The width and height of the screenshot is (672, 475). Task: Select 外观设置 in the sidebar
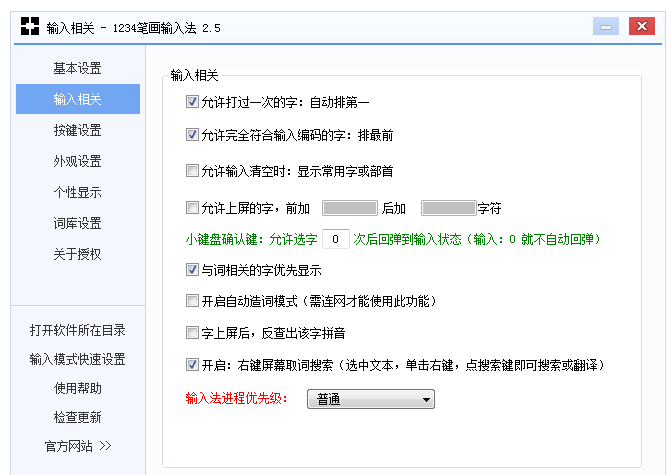point(77,161)
